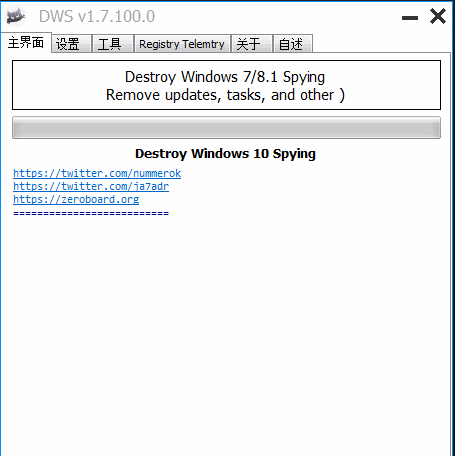Open the twitter.com/nummerok link
Viewport: 455px width, 456px height.
pyautogui.click(x=97, y=173)
